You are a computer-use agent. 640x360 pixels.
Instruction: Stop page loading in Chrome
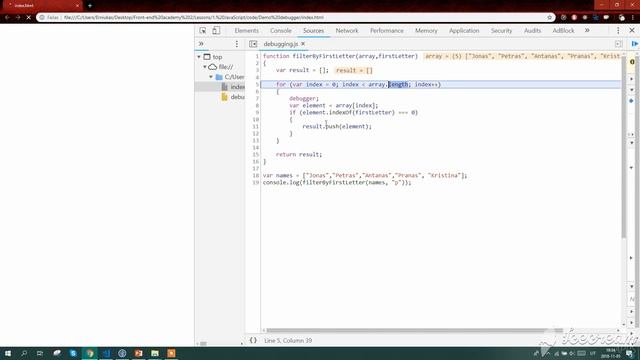coord(29,18)
